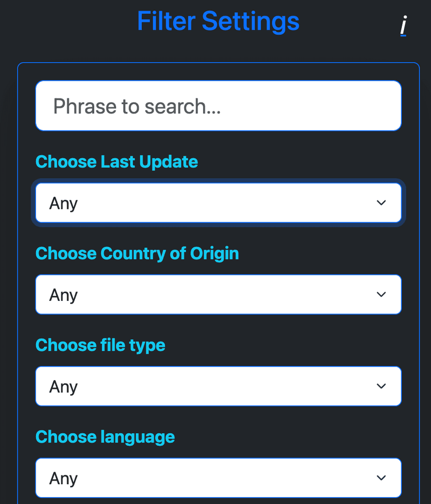Image resolution: width=431 pixels, height=504 pixels.
Task: Click the Choose Last Update label
Action: pyautogui.click(x=116, y=162)
